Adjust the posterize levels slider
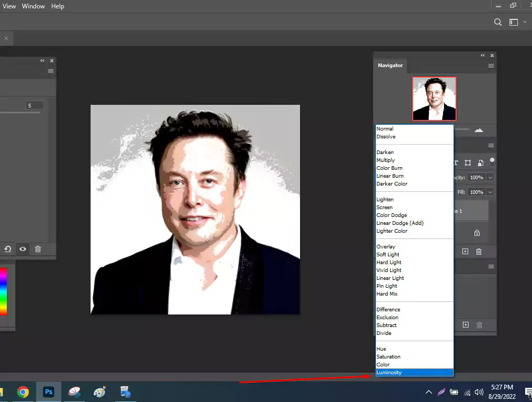 [x=20, y=112]
